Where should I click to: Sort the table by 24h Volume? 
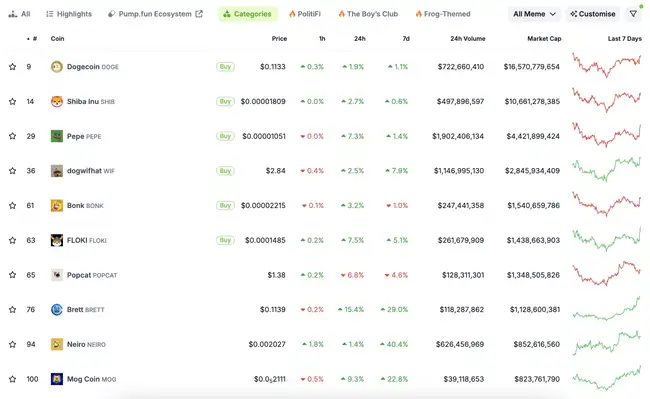(x=468, y=39)
